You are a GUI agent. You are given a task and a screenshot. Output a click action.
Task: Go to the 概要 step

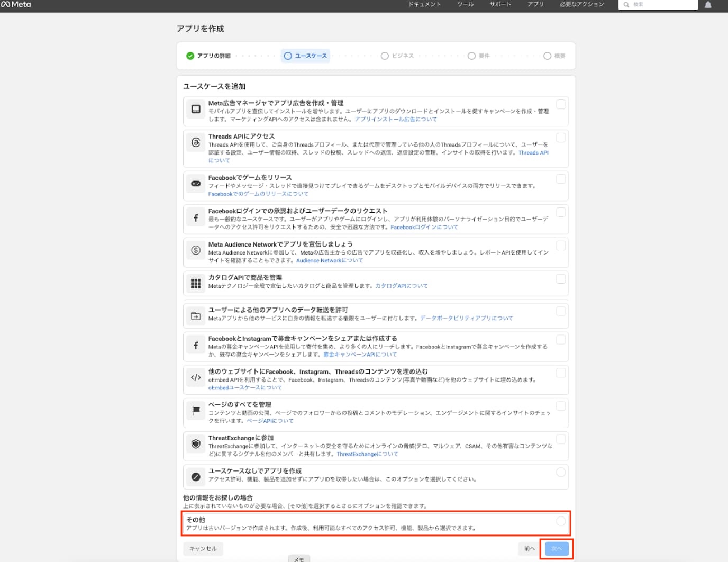click(554, 56)
